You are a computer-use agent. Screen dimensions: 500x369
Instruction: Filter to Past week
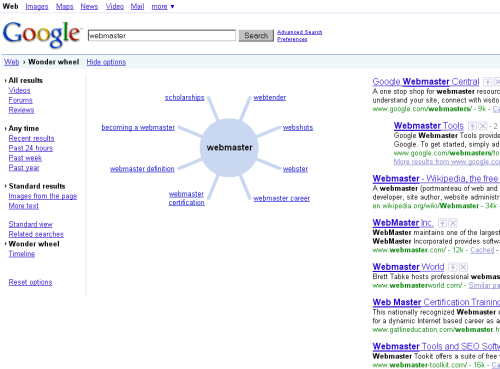pos(25,158)
